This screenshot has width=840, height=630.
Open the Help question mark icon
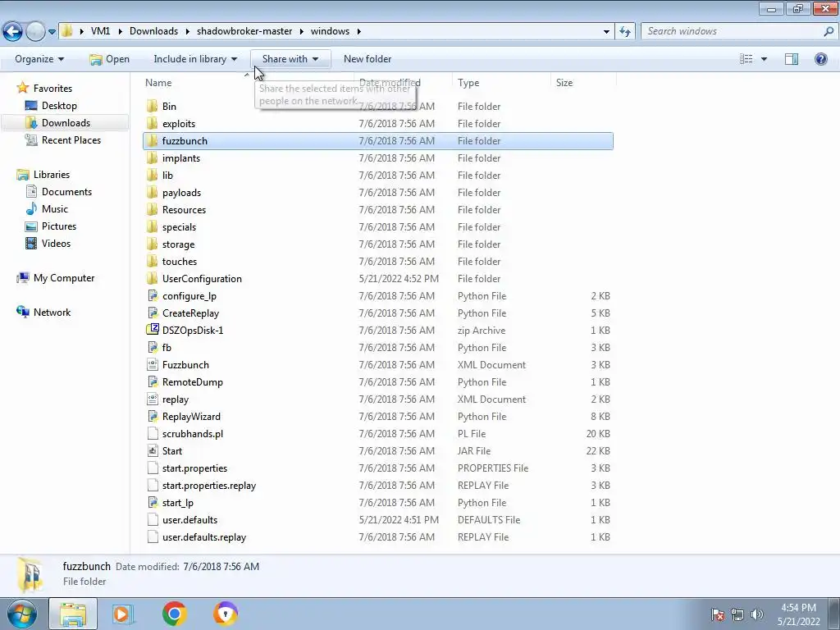[x=820, y=59]
